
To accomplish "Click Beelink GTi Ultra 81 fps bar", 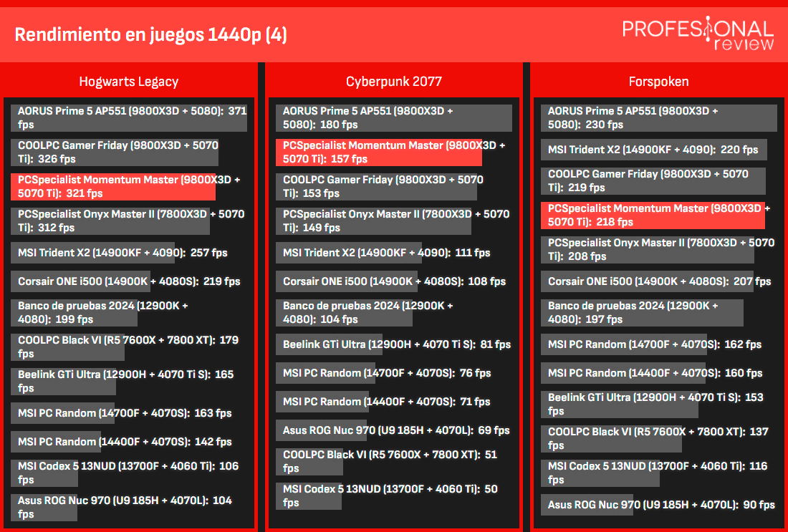I will [330, 344].
